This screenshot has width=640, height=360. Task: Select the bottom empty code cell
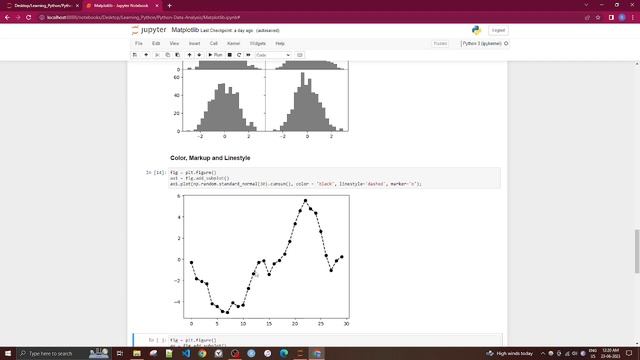tap(335, 342)
